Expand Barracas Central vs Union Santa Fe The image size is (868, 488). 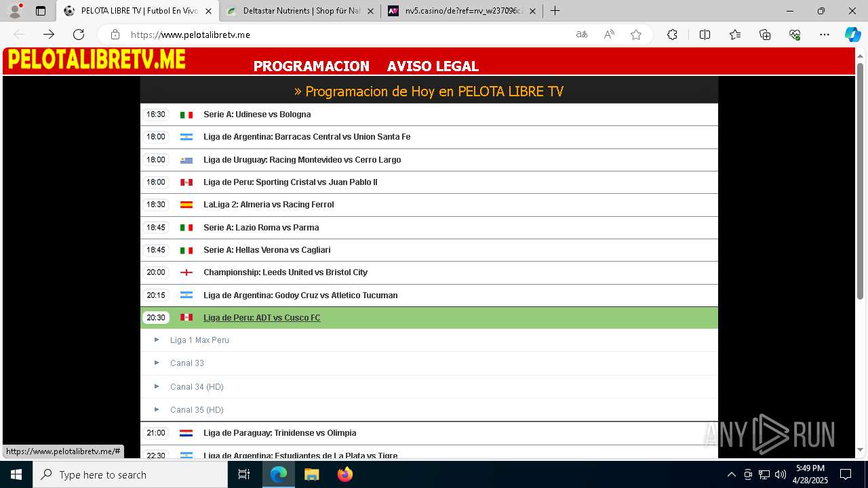coord(429,137)
